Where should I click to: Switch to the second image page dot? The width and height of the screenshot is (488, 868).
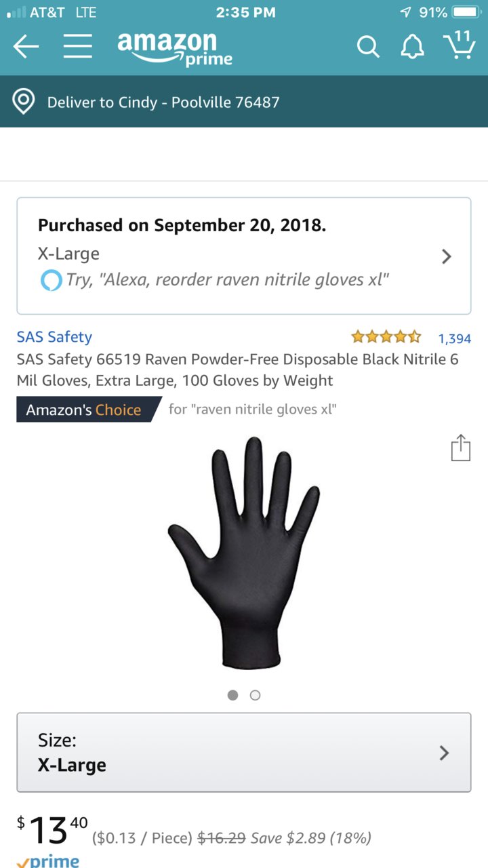255,695
